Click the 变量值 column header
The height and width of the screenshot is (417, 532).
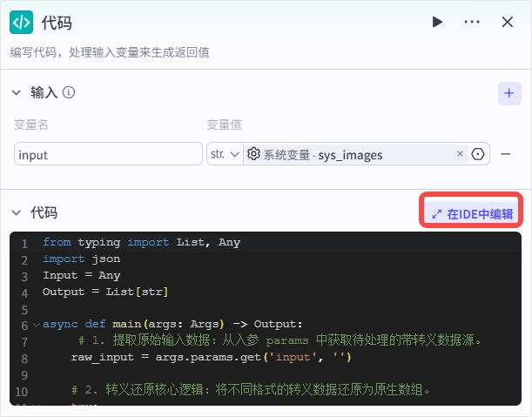[x=225, y=124]
